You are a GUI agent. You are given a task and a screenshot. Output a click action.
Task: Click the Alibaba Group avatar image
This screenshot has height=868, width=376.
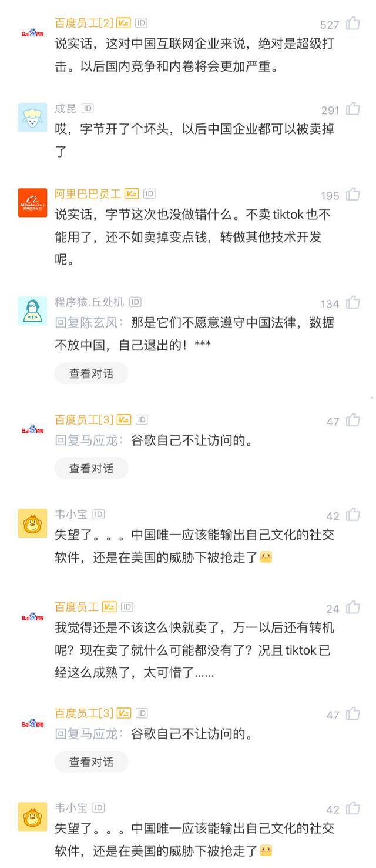32,200
